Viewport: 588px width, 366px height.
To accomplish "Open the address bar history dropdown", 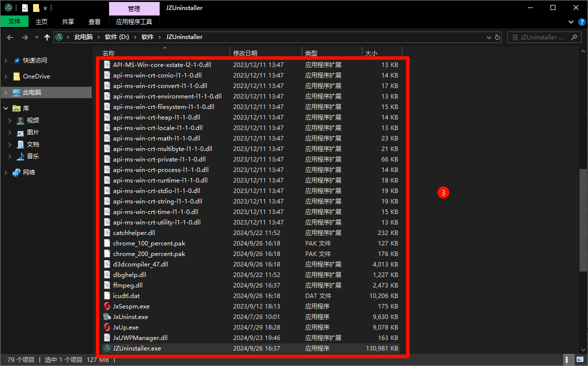I will click(488, 37).
